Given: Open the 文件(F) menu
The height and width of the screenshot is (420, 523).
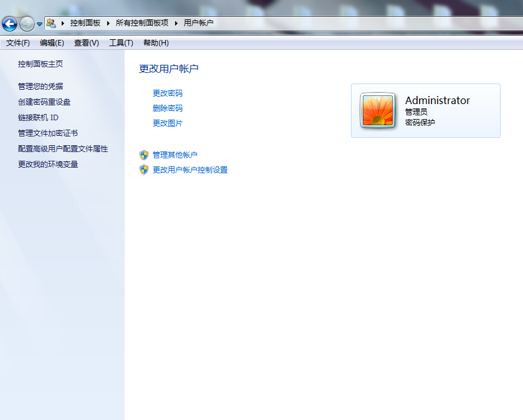Looking at the screenshot, I should pos(18,43).
